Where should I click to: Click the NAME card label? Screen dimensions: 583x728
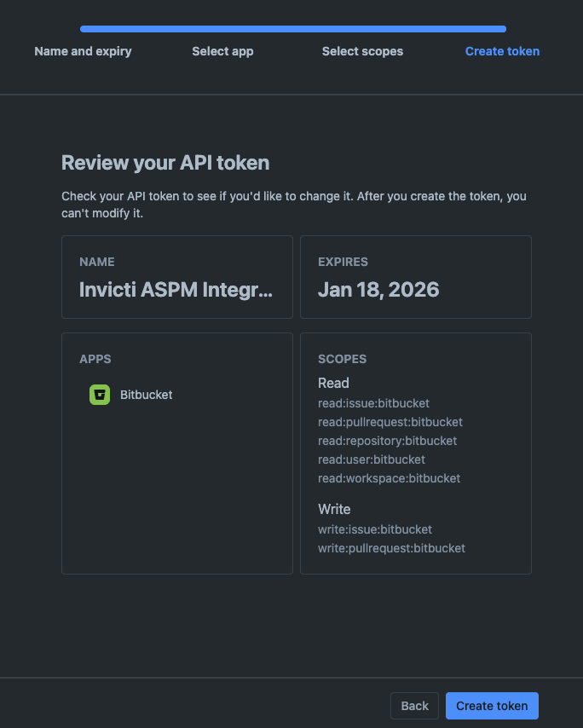(x=97, y=262)
